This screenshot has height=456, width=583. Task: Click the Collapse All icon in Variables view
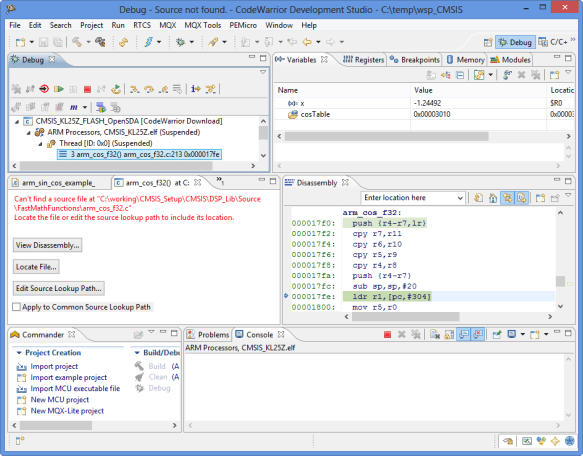460,75
